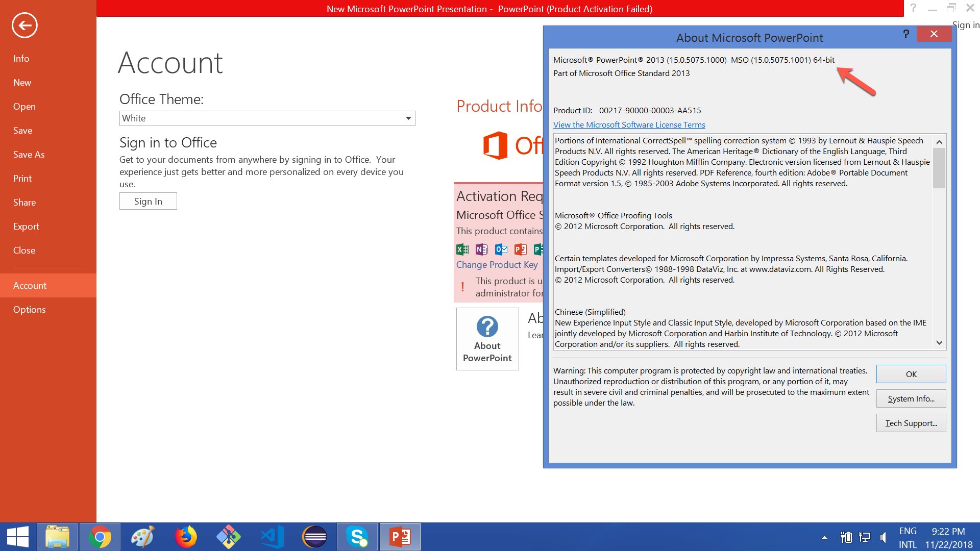
Task: Click the About PowerPoint question mark button
Action: 487,339
